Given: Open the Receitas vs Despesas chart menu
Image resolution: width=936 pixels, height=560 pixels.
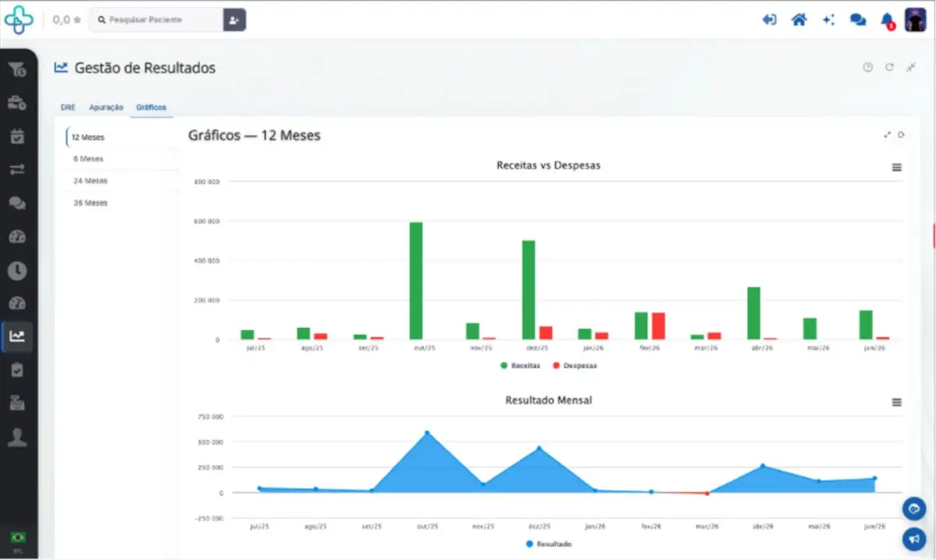Looking at the screenshot, I should pyautogui.click(x=896, y=167).
